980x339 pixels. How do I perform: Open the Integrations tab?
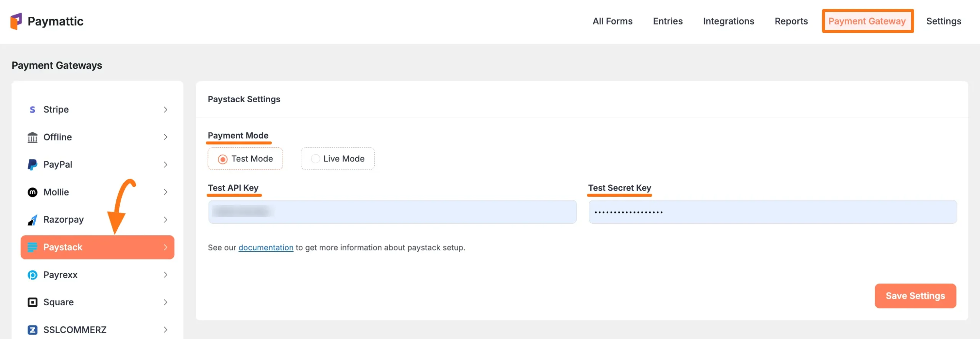pos(728,21)
